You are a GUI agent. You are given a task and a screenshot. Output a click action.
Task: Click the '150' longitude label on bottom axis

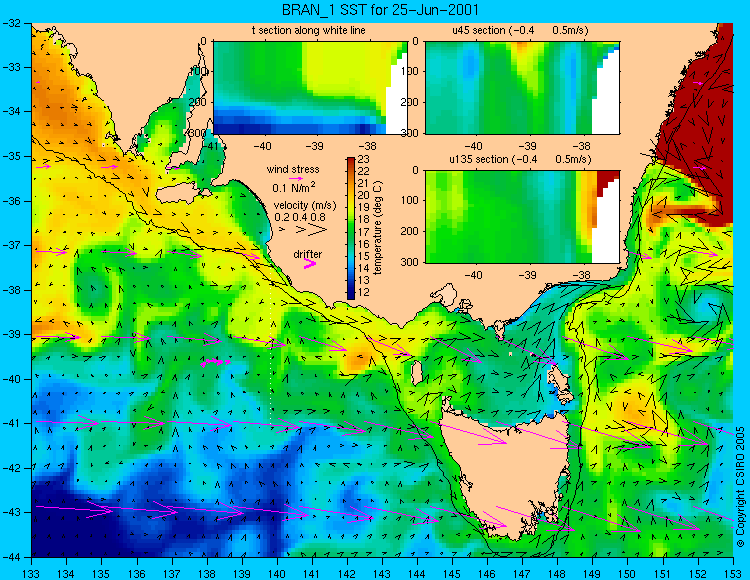[x=627, y=572]
